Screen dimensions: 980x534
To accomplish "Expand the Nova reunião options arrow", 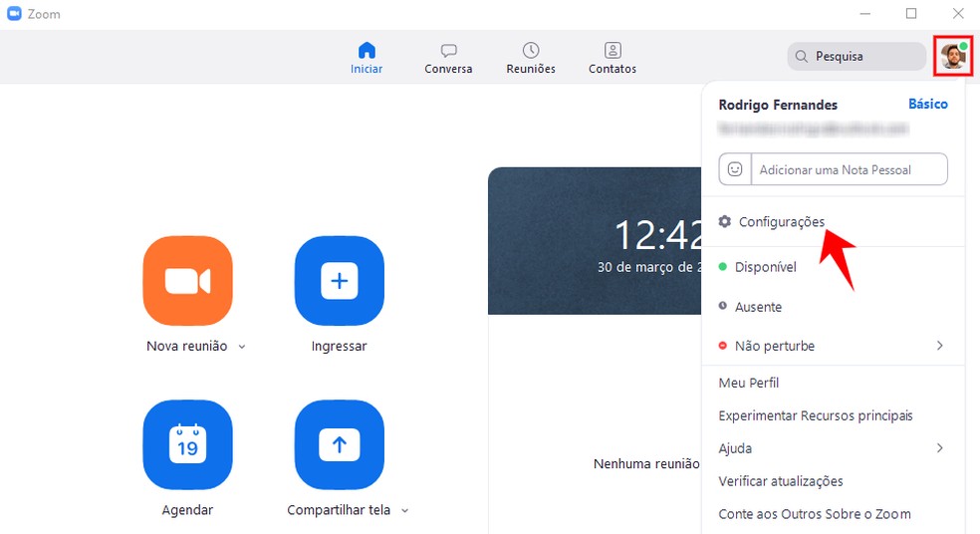I will pos(242,347).
